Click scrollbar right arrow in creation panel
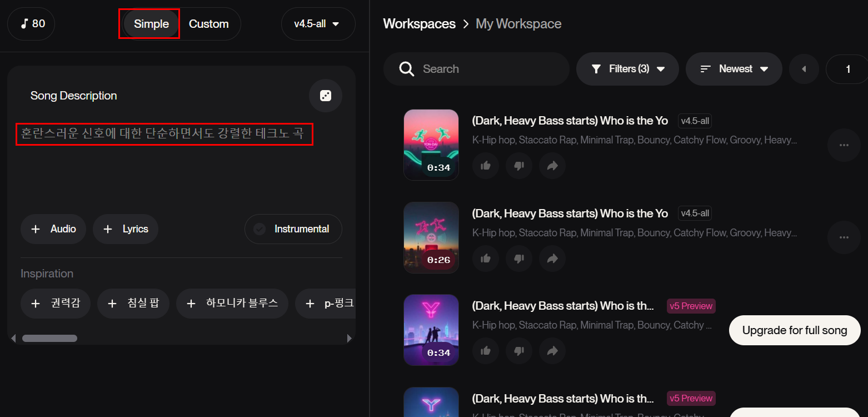Image resolution: width=868 pixels, height=417 pixels. (349, 338)
